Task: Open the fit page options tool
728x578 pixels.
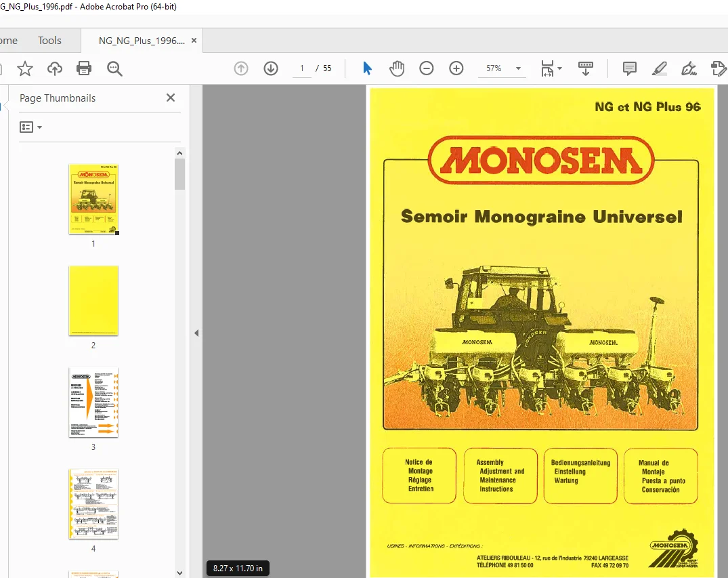Action: point(547,68)
